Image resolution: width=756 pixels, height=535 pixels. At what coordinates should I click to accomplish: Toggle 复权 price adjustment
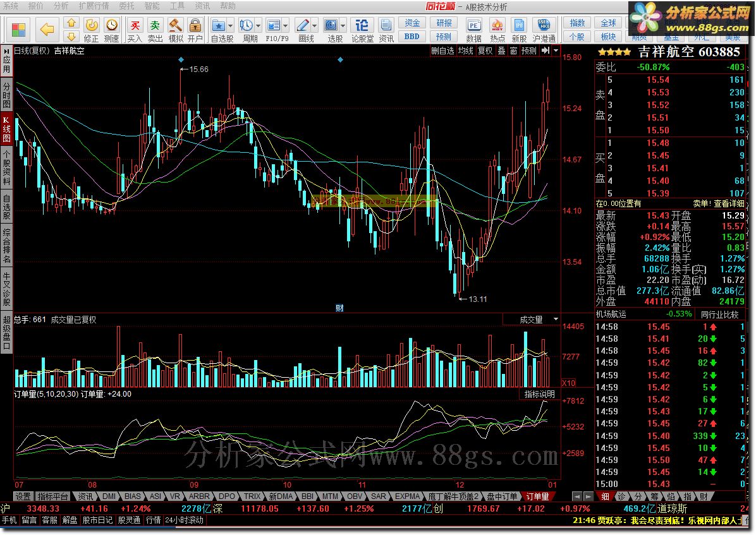pyautogui.click(x=485, y=51)
